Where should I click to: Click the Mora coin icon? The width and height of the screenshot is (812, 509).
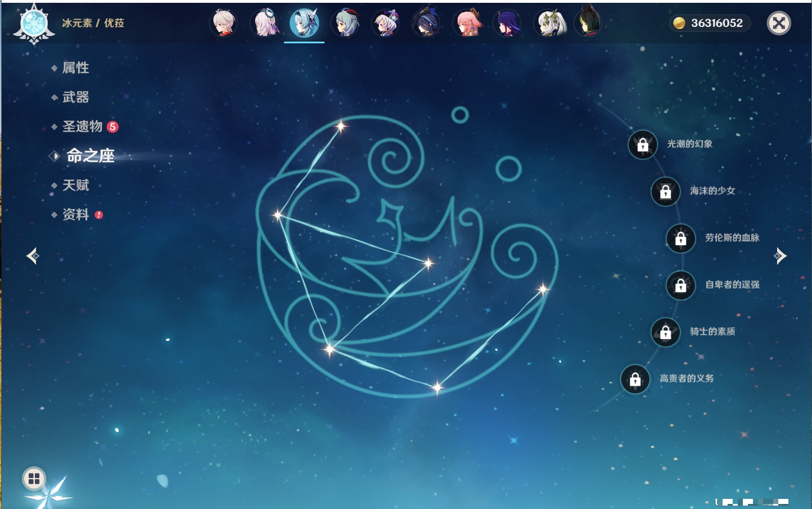[679, 23]
